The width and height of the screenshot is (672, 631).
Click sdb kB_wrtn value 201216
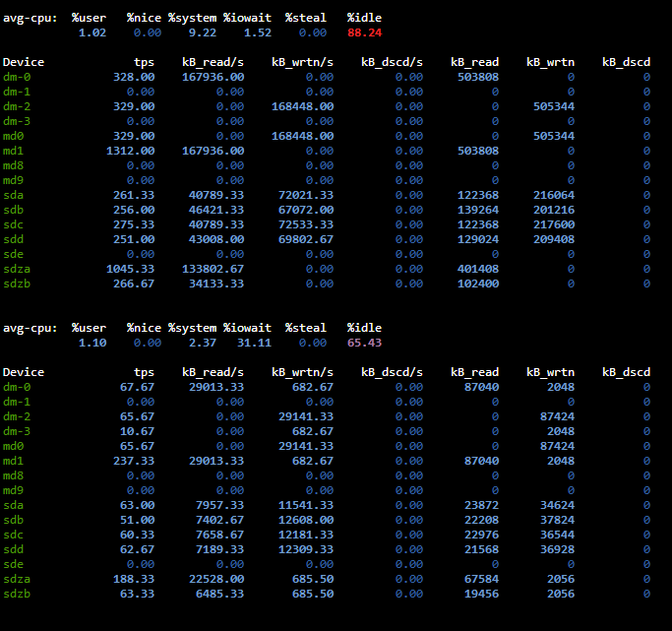click(554, 210)
